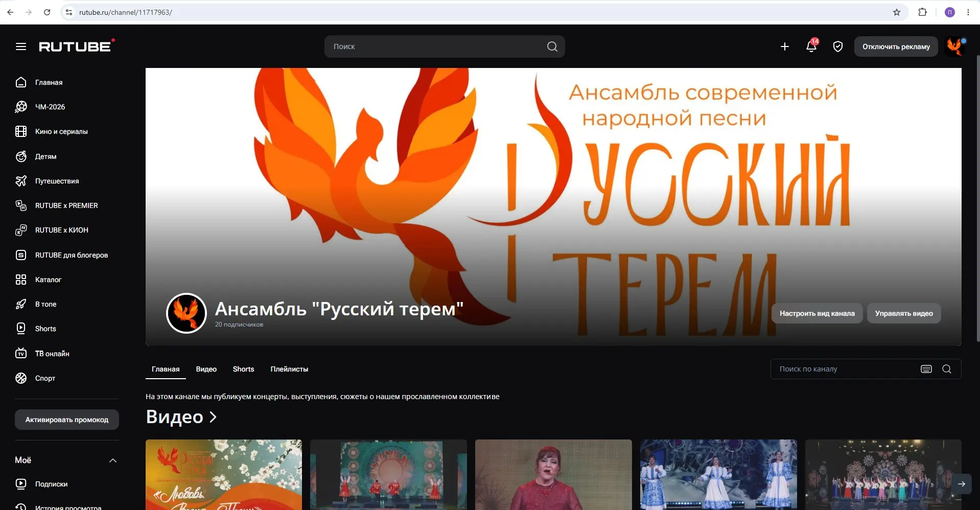Click the ЧМ-2026 soccer ball icon
Image resolution: width=980 pixels, height=510 pixels.
click(x=21, y=107)
